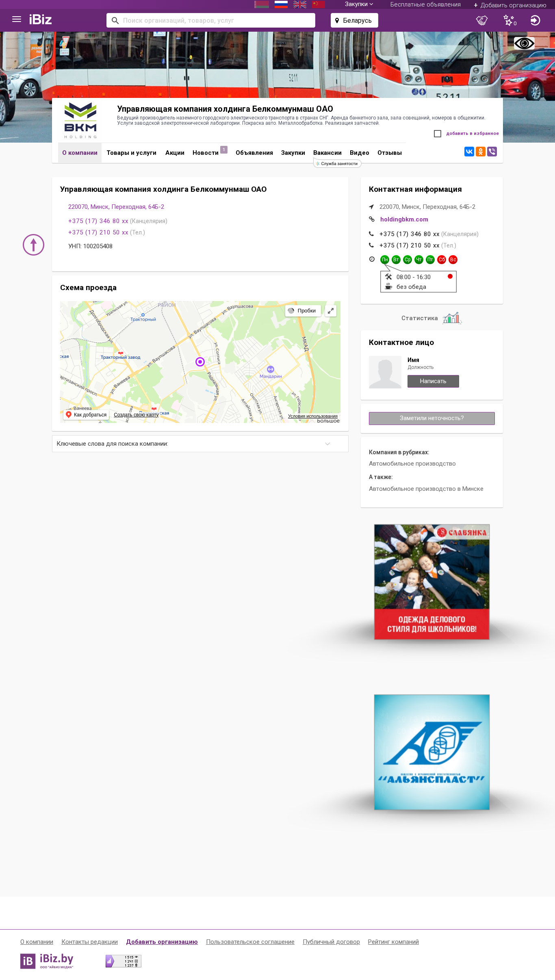Expand the map to fullscreen
This screenshot has width=555, height=980.
(x=331, y=311)
